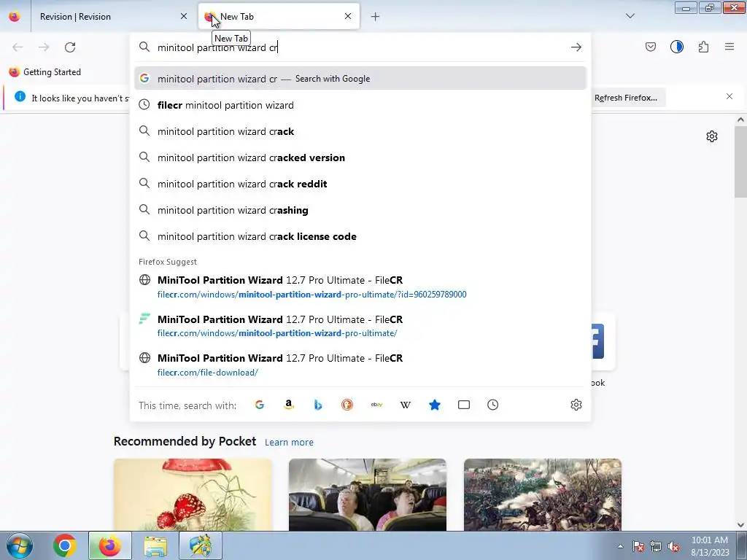Screen dimensions: 747x560
Task: Pick suggestion 'minitool partition wizard crack'
Action: coord(360,131)
